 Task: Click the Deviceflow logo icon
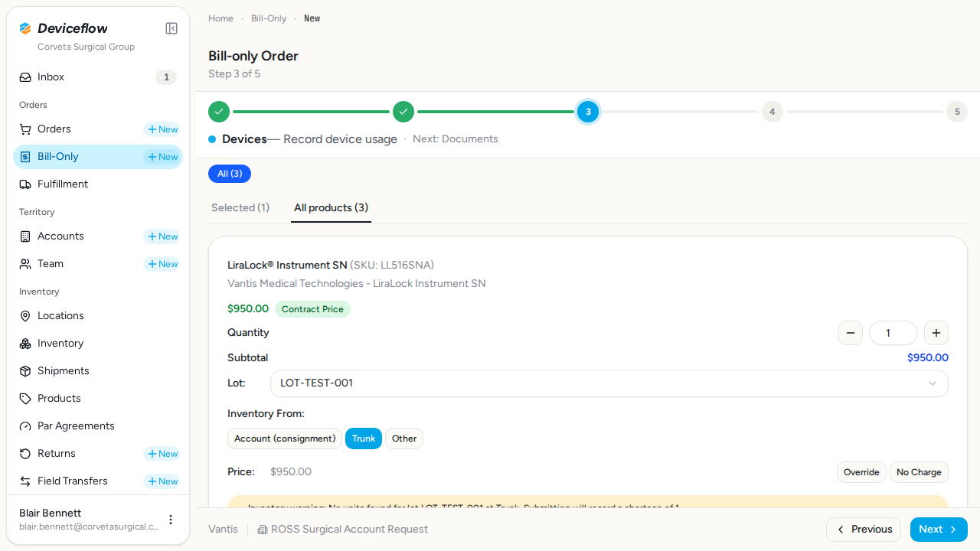tap(25, 28)
